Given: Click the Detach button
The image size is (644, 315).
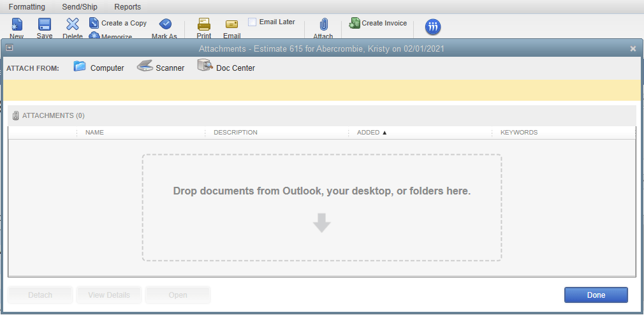Looking at the screenshot, I should [40, 295].
